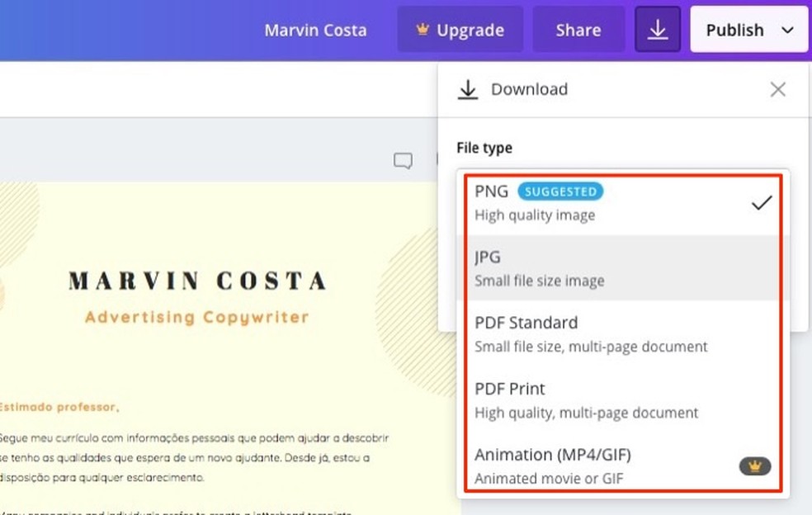Click the download arrow icon in the top toolbar
812x515 pixels.
tap(657, 29)
